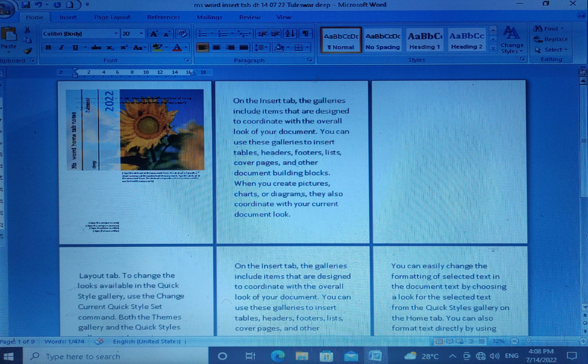This screenshot has width=588, height=364.
Task: Apply the Heading 1 style
Action: click(x=424, y=40)
